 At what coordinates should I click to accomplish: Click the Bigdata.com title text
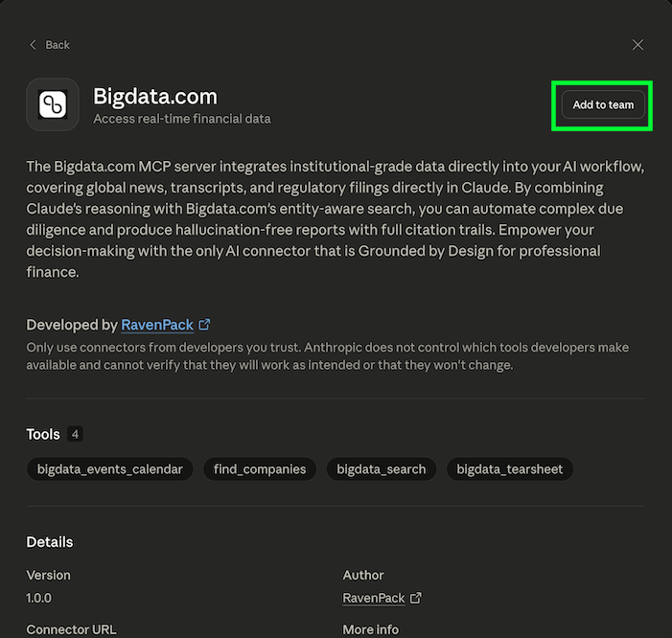click(x=155, y=97)
